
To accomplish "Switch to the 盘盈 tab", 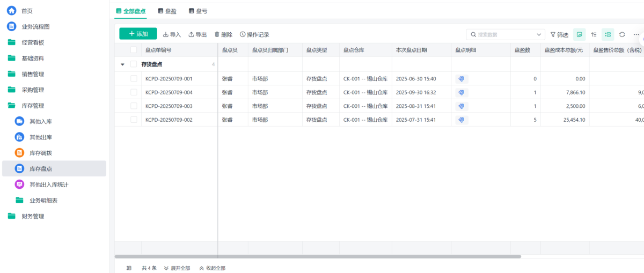I will [167, 11].
